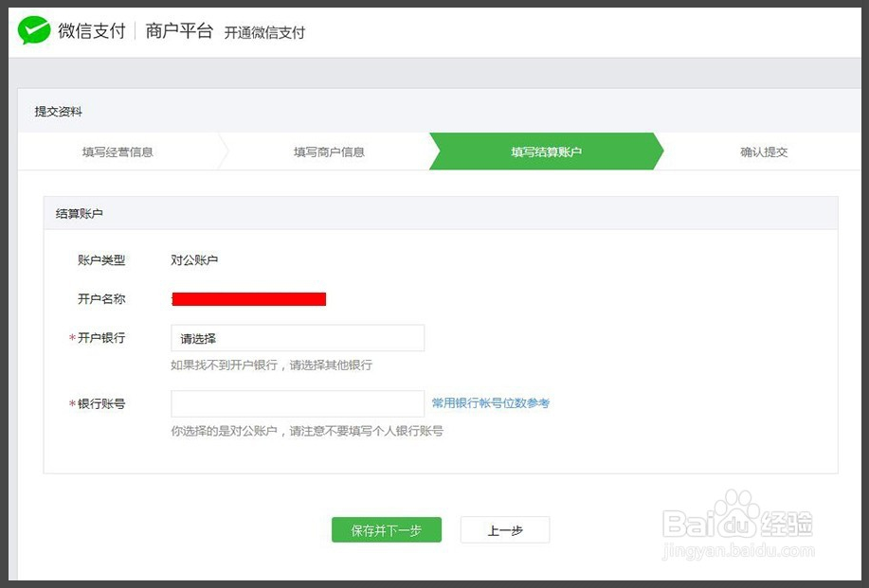Screen dimensions: 869x588
Task: Click the 开通微信支付 header text
Action: click(264, 32)
